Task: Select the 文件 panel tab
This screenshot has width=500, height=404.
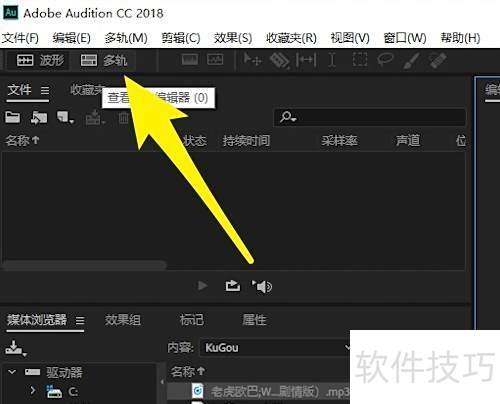Action: pos(19,90)
